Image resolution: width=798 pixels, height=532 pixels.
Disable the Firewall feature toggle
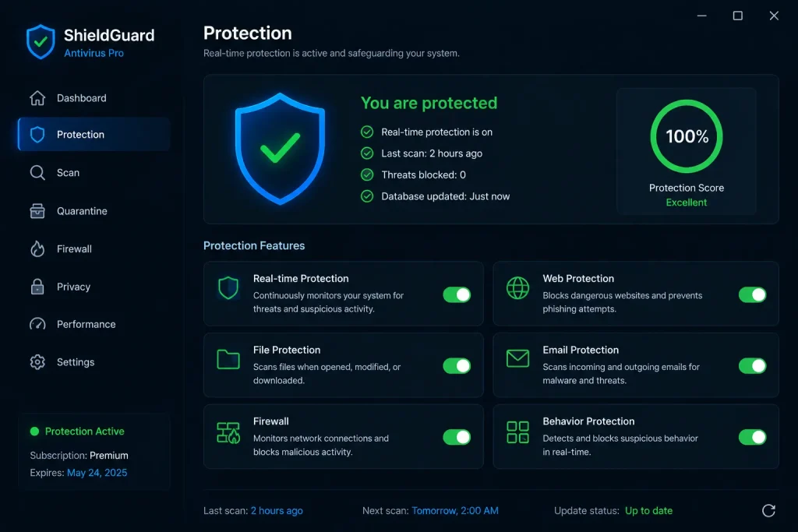pyautogui.click(x=457, y=437)
